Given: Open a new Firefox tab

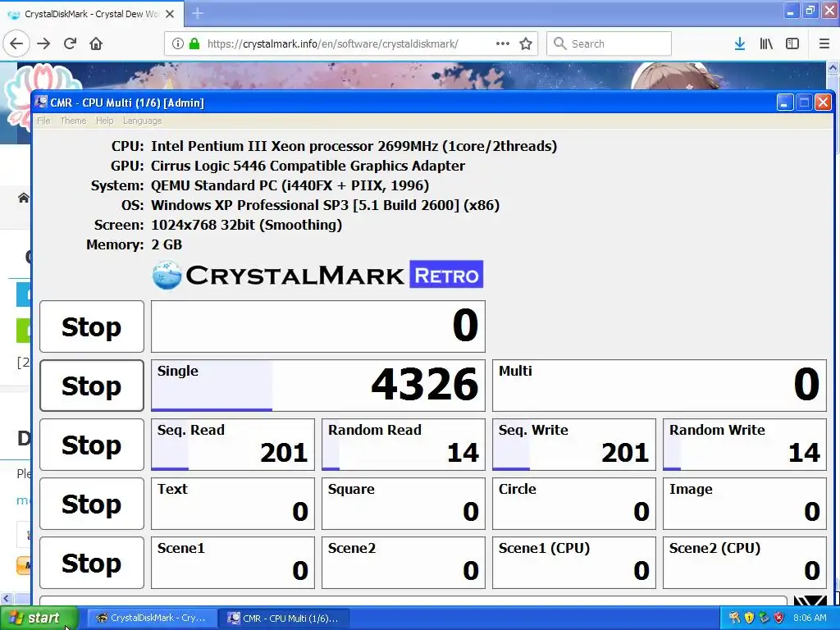Looking at the screenshot, I should [x=198, y=13].
